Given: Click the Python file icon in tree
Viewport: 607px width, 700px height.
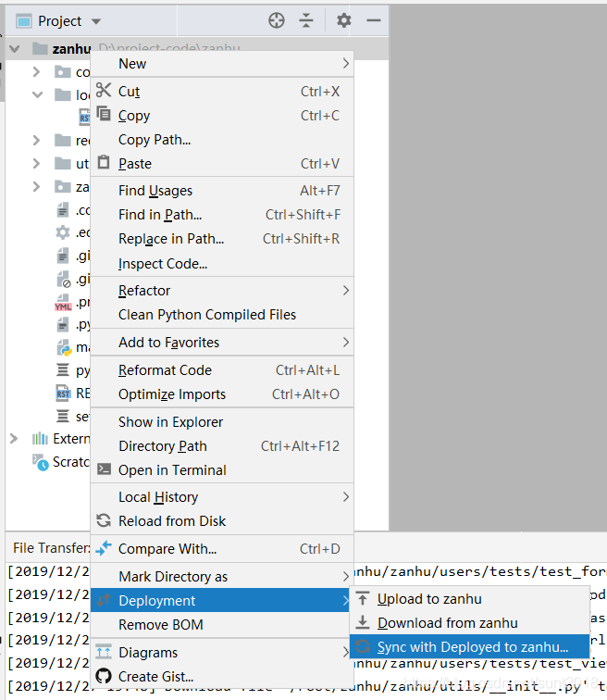Looking at the screenshot, I should pyautogui.click(x=64, y=347).
